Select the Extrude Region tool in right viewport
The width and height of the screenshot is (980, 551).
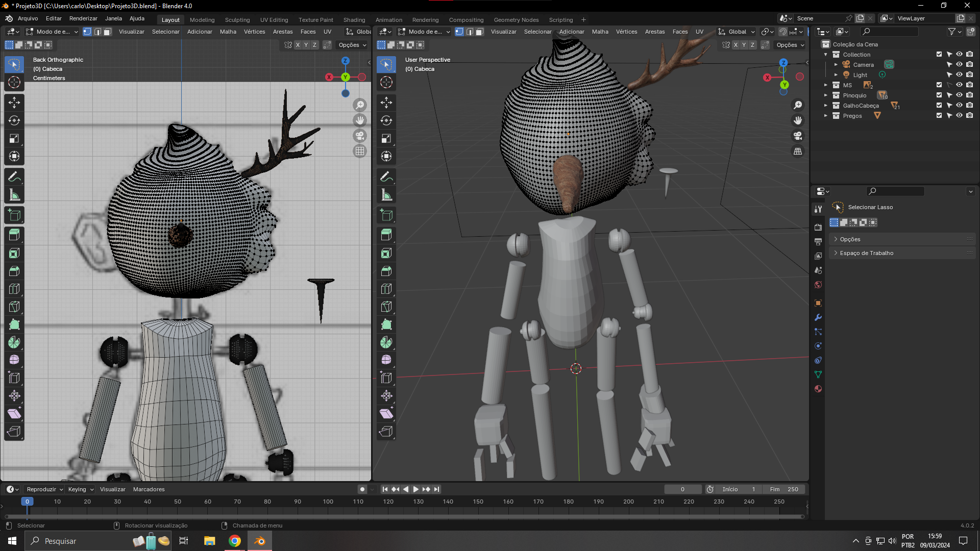pyautogui.click(x=386, y=235)
